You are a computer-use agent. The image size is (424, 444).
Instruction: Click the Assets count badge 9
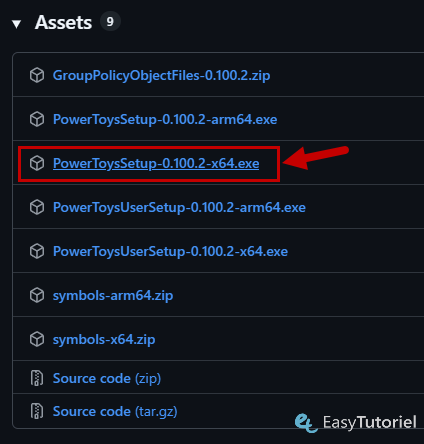point(110,22)
